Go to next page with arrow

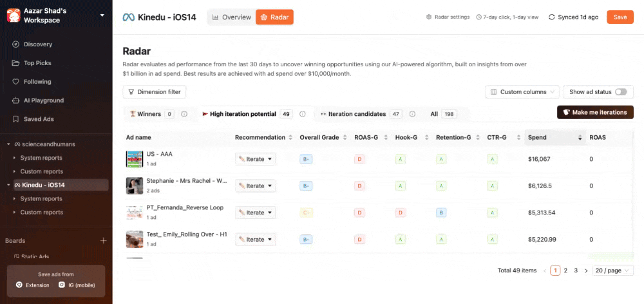[x=586, y=271]
